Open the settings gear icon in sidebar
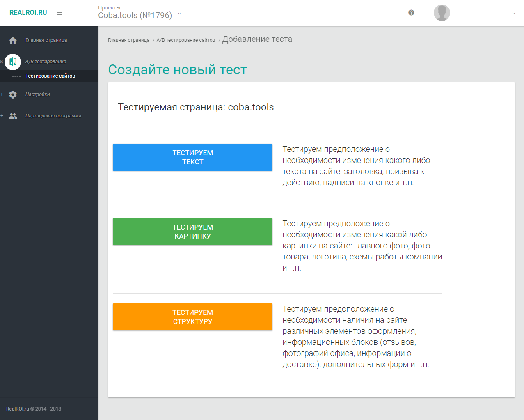 13,94
